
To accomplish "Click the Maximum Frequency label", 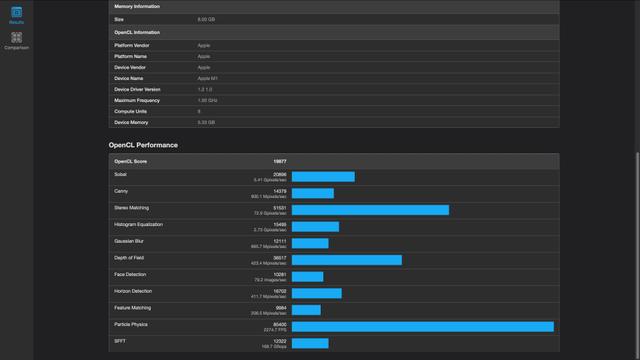I will 137,100.
